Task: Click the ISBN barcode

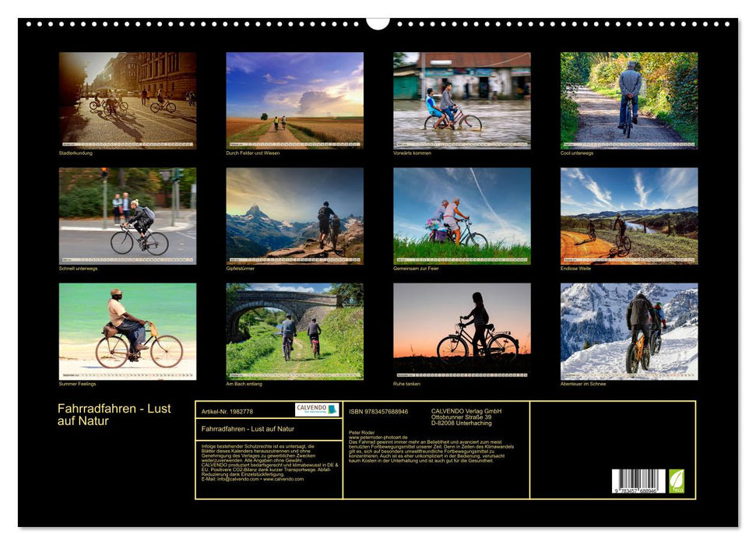Action: point(638,480)
